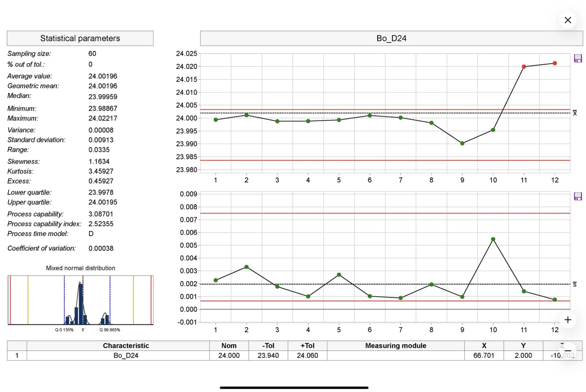Save the lower S chart image
Image resolution: width=586 pixels, height=392 pixels.
point(578,196)
